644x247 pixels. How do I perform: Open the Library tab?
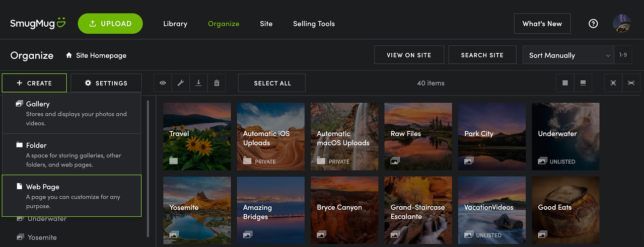click(x=175, y=24)
